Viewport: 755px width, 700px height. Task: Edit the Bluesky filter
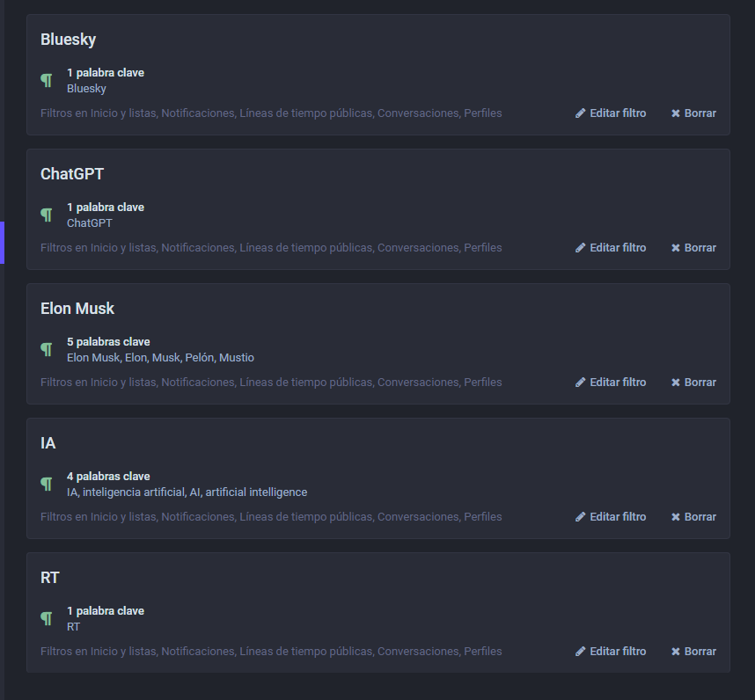pyautogui.click(x=611, y=113)
